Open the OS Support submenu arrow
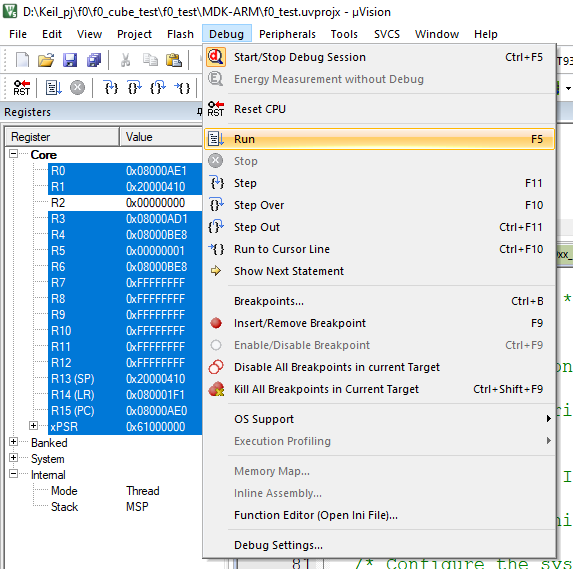The height and width of the screenshot is (569, 573). (x=548, y=419)
